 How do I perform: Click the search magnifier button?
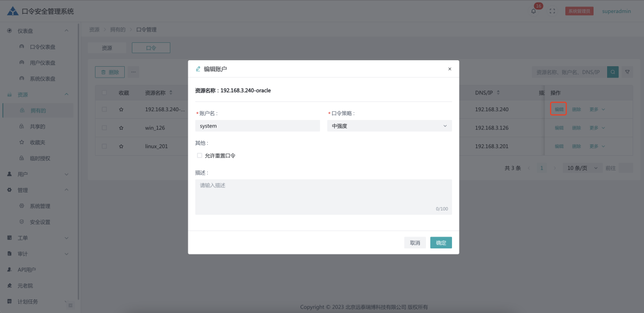(x=613, y=72)
